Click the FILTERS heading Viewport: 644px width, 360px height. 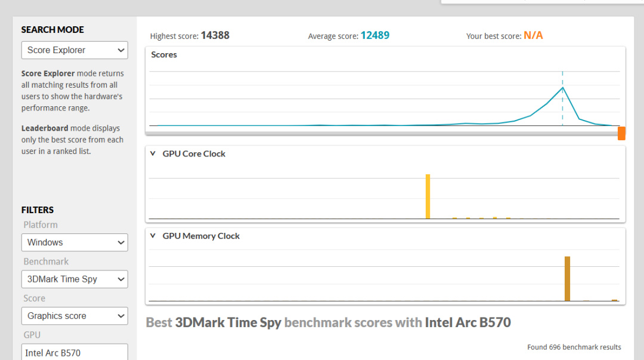pos(38,210)
